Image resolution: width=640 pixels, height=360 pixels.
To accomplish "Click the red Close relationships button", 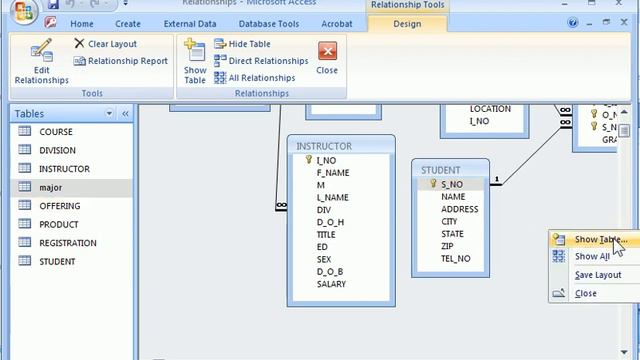I will [x=327, y=58].
